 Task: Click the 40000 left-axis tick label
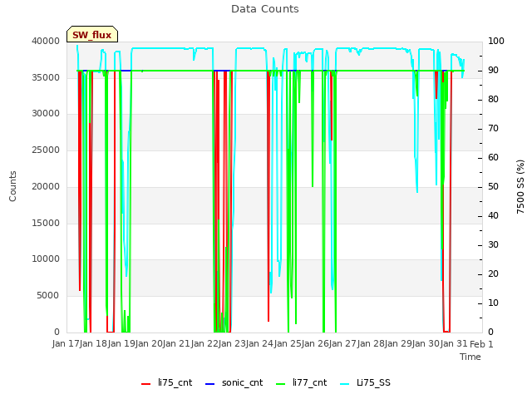[x=46, y=41]
